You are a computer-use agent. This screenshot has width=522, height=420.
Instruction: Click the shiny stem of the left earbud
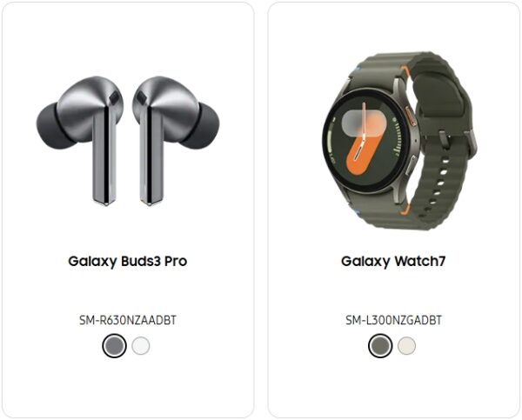[x=105, y=157]
